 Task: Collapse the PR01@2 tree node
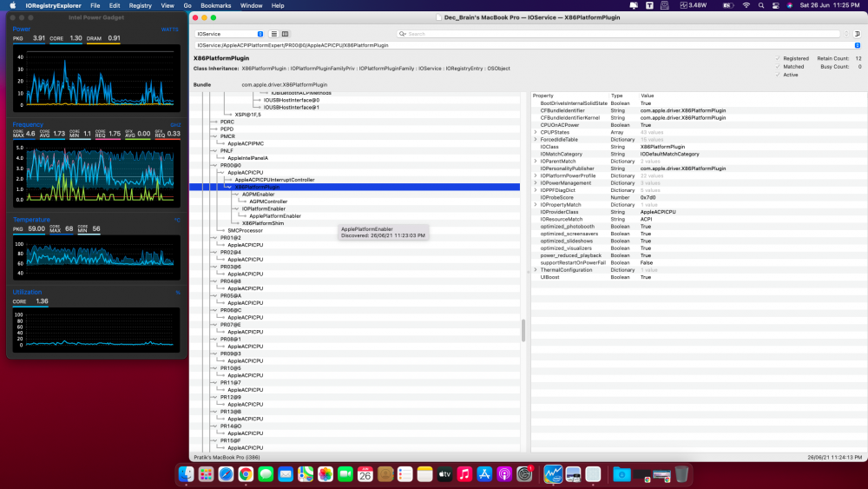pyautogui.click(x=214, y=238)
